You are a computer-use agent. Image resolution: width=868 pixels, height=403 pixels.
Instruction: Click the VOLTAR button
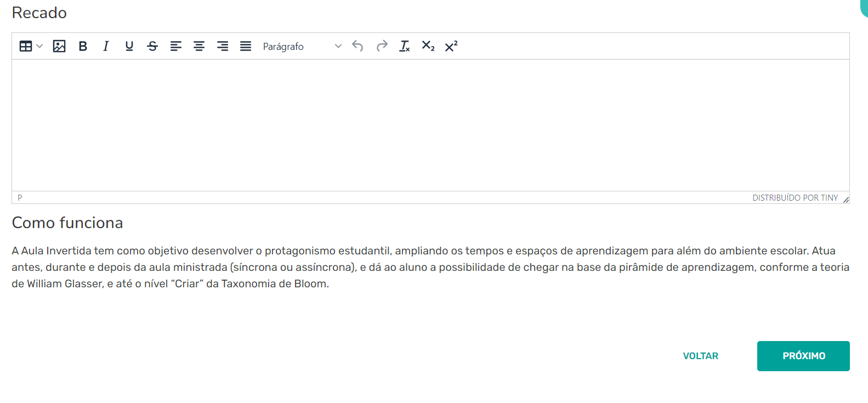700,356
